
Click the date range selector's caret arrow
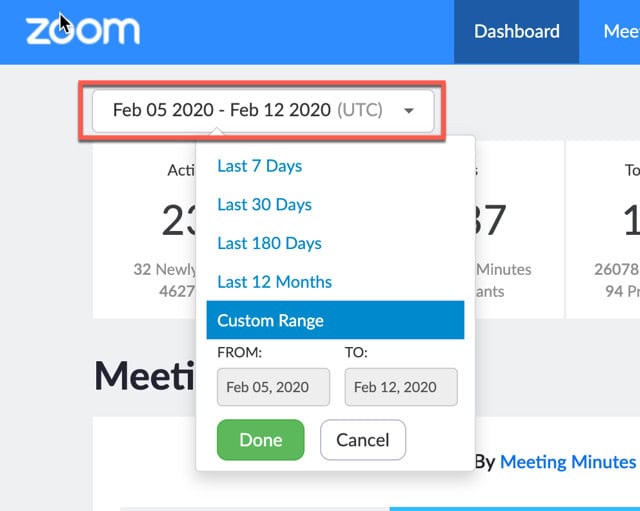click(409, 111)
